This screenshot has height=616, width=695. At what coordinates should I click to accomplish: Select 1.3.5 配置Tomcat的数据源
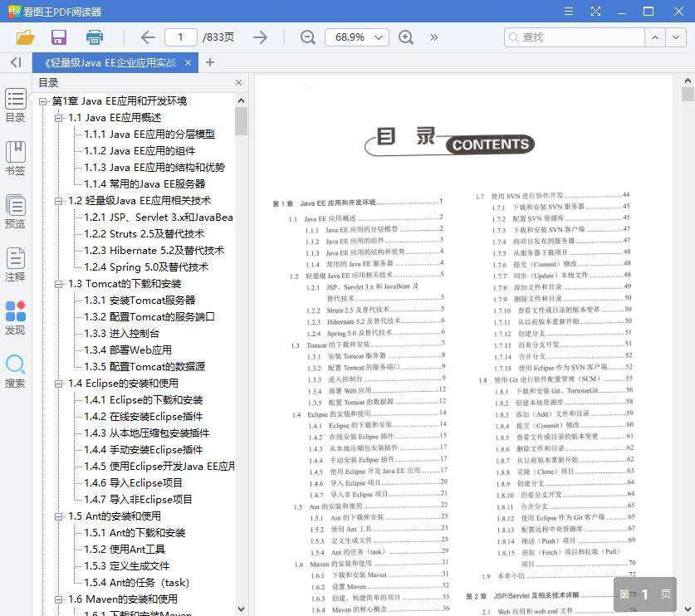144,367
